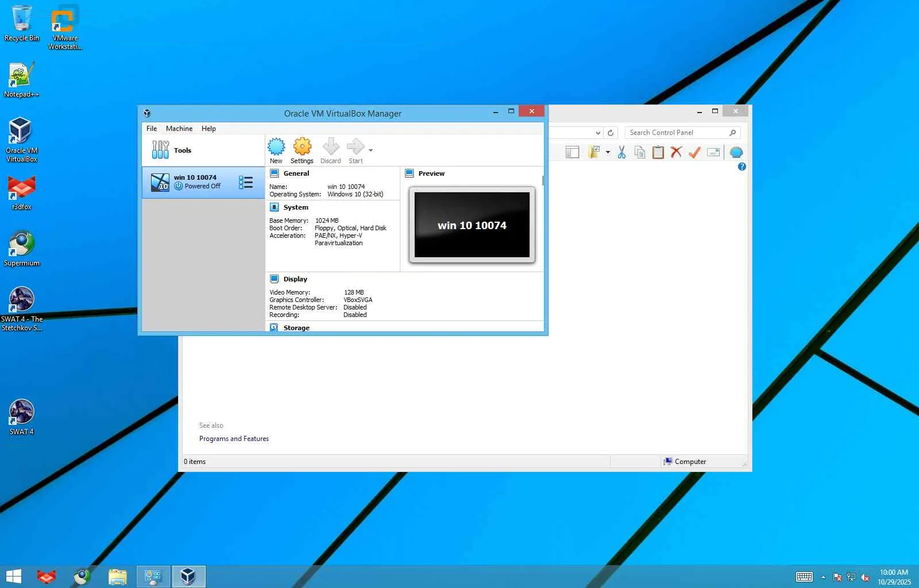Expand the Control Panel address history dropdown
Viewport: 919px width, 588px height.
pos(598,133)
